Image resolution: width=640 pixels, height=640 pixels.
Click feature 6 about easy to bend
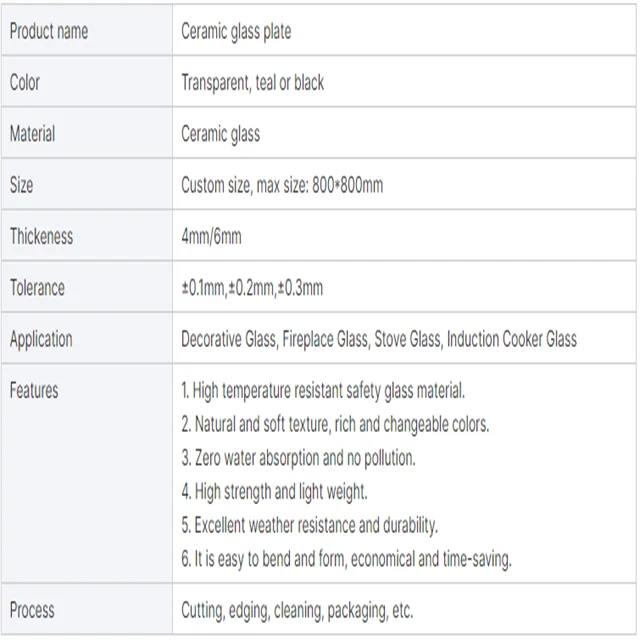click(x=346, y=559)
